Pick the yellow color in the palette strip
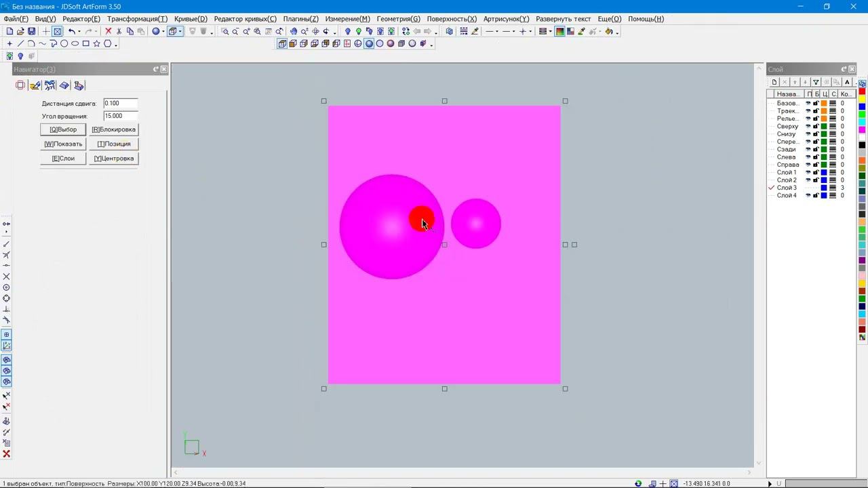 click(x=863, y=99)
